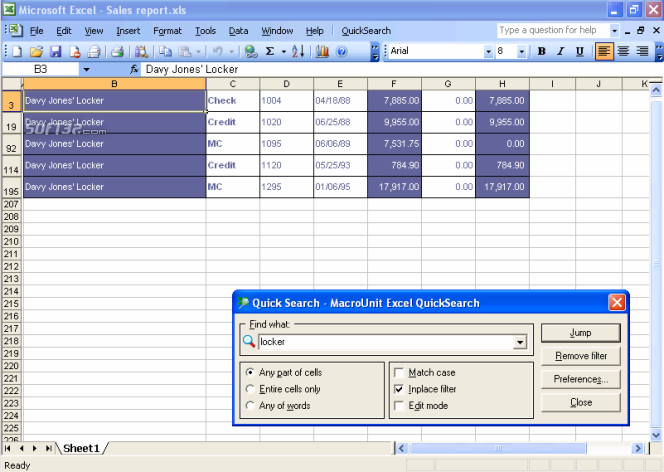The height and width of the screenshot is (472, 664).
Task: Click the Type a question for help box
Action: [553, 30]
